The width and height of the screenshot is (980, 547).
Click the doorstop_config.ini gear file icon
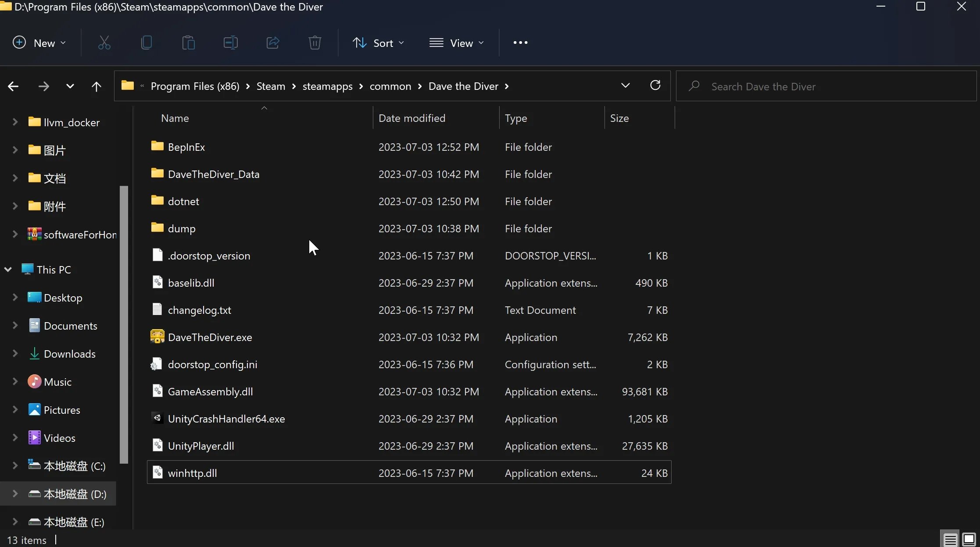tap(156, 364)
